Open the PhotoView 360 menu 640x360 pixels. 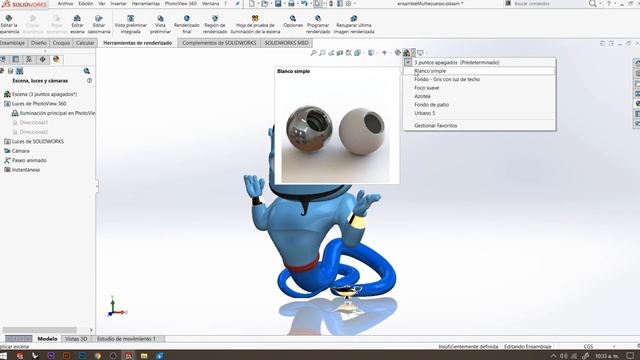181,4
